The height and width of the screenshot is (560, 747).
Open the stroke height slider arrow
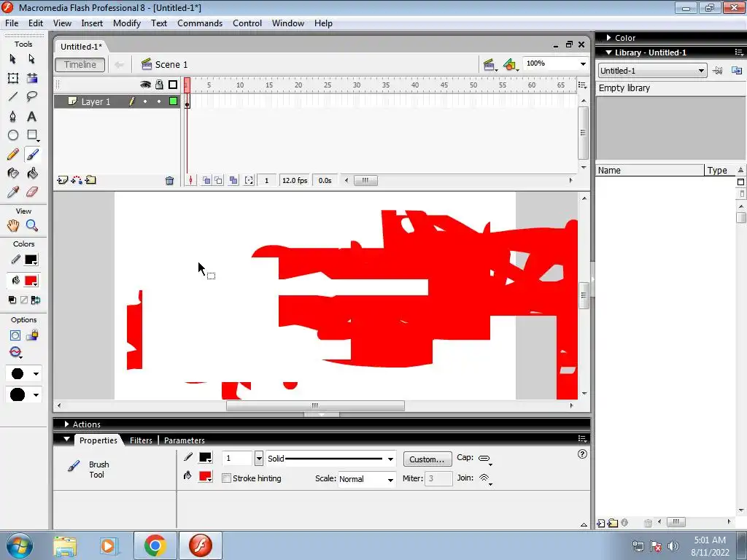coord(259,459)
